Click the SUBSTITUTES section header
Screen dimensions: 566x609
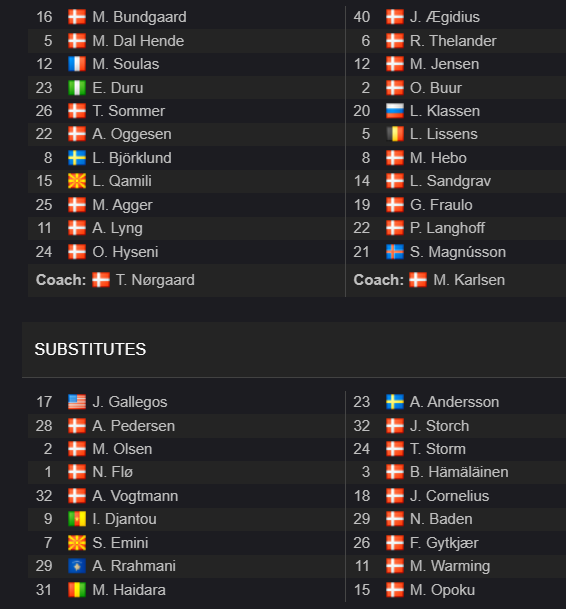[91, 350]
